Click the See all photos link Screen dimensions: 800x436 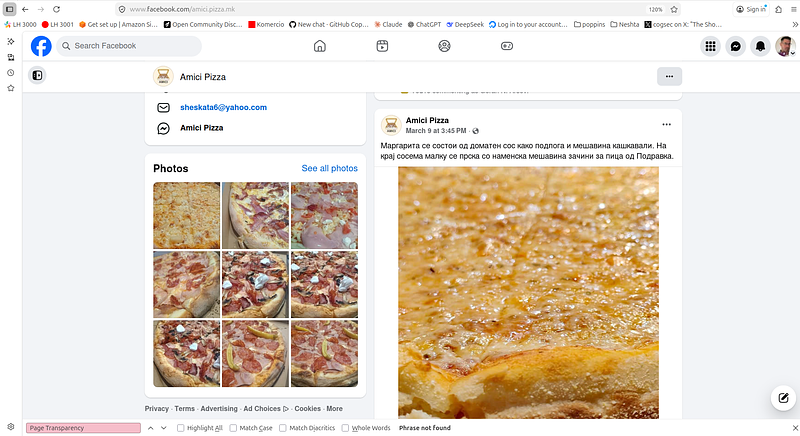point(329,168)
